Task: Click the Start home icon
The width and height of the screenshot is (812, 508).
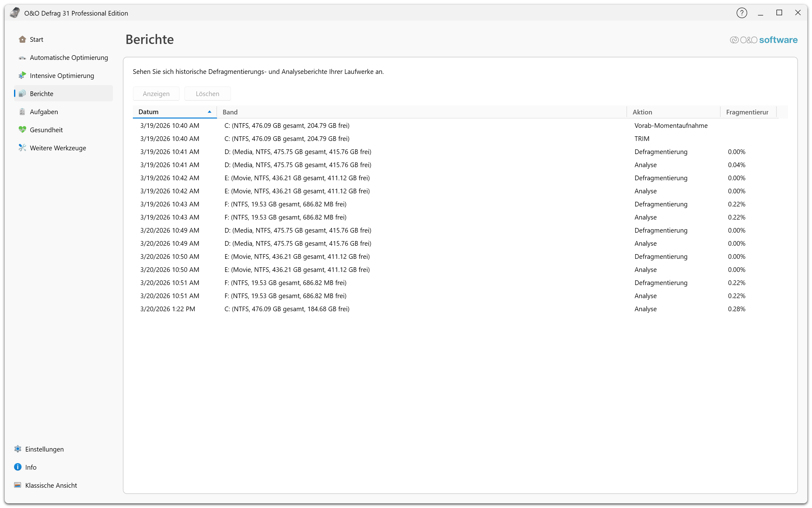Action: pyautogui.click(x=22, y=39)
